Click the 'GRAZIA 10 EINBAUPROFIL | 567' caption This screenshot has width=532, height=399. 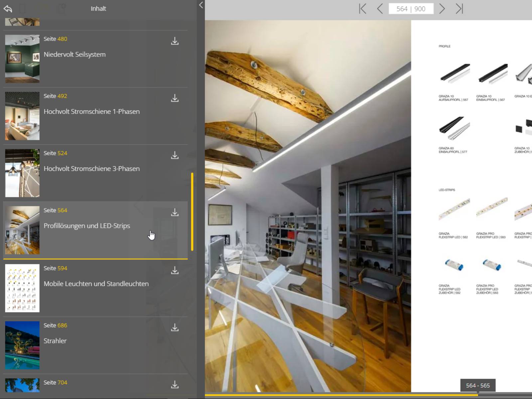pyautogui.click(x=490, y=98)
